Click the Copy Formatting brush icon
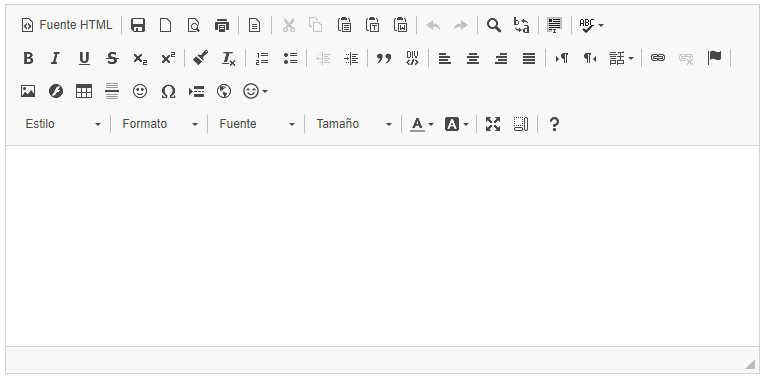 200,58
